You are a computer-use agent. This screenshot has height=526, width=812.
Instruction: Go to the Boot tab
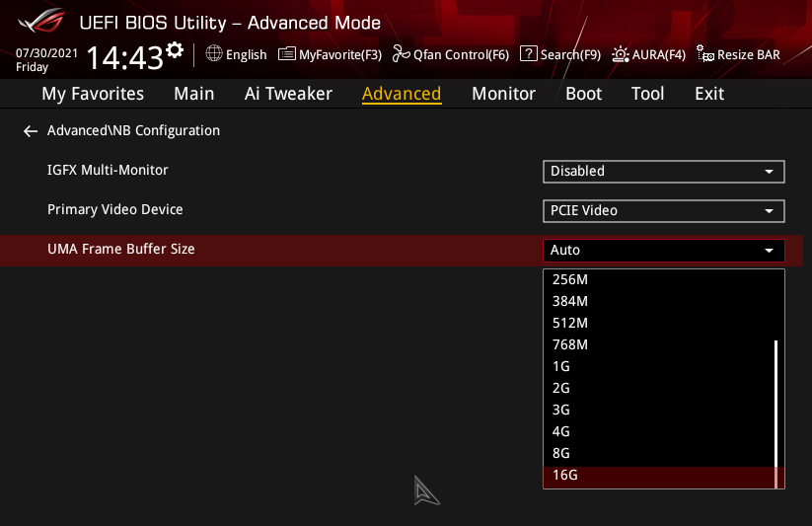click(x=583, y=94)
